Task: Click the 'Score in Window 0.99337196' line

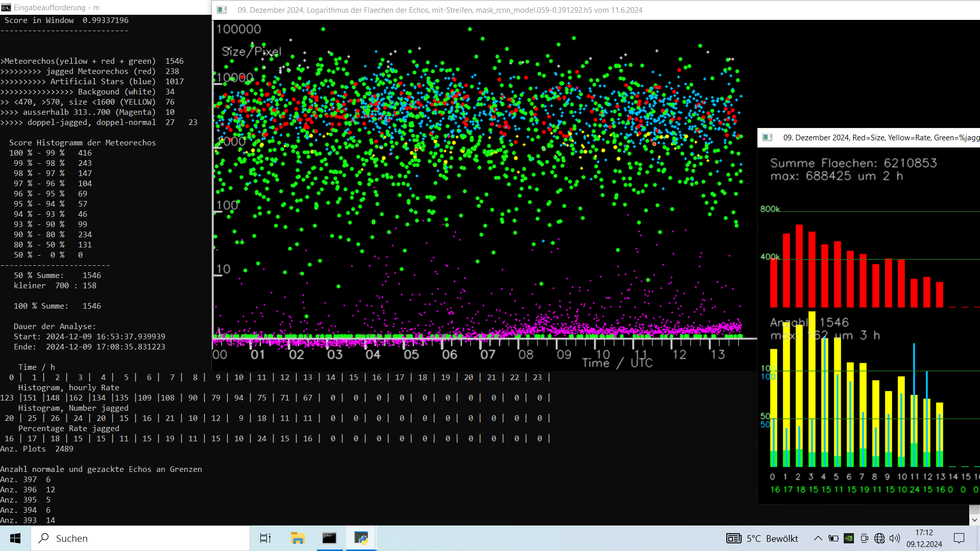Action: [66, 20]
